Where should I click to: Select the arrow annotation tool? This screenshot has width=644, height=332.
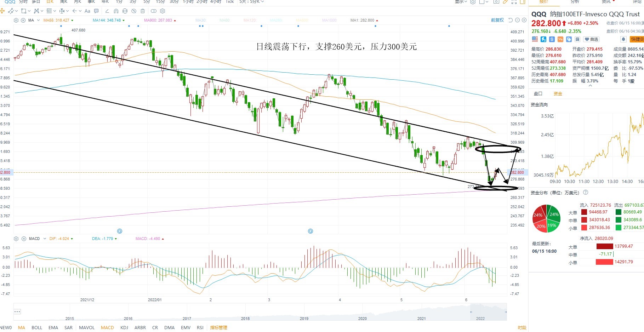(75, 11)
